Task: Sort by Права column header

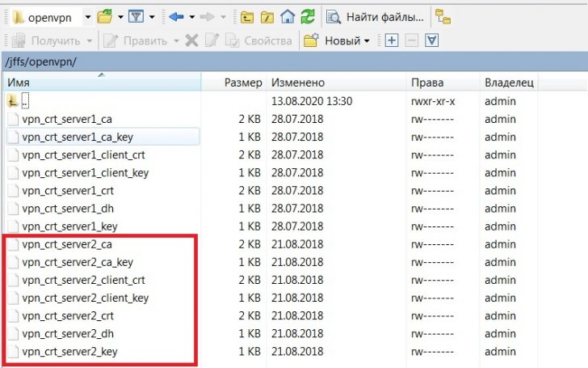Action: coord(443,82)
